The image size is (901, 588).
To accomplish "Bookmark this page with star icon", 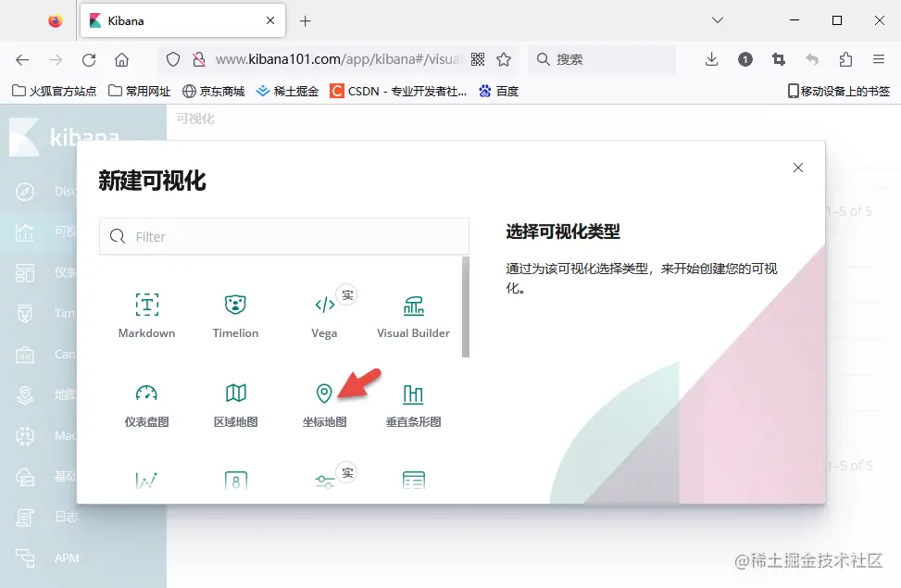I will click(x=504, y=59).
